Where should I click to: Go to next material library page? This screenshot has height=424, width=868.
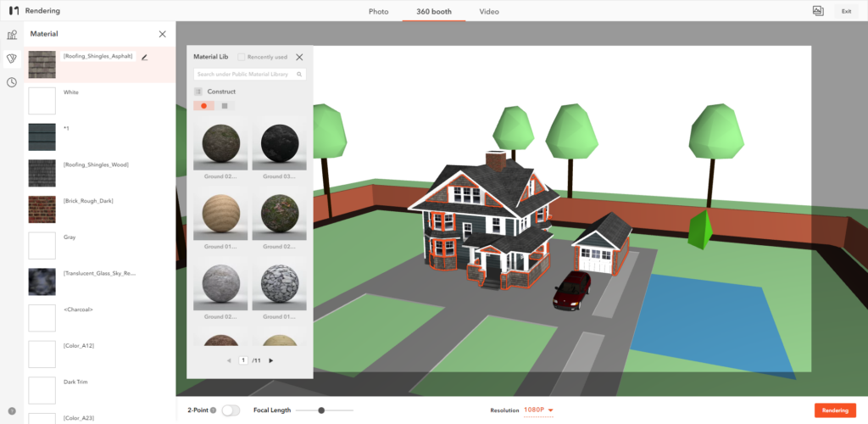click(x=271, y=360)
